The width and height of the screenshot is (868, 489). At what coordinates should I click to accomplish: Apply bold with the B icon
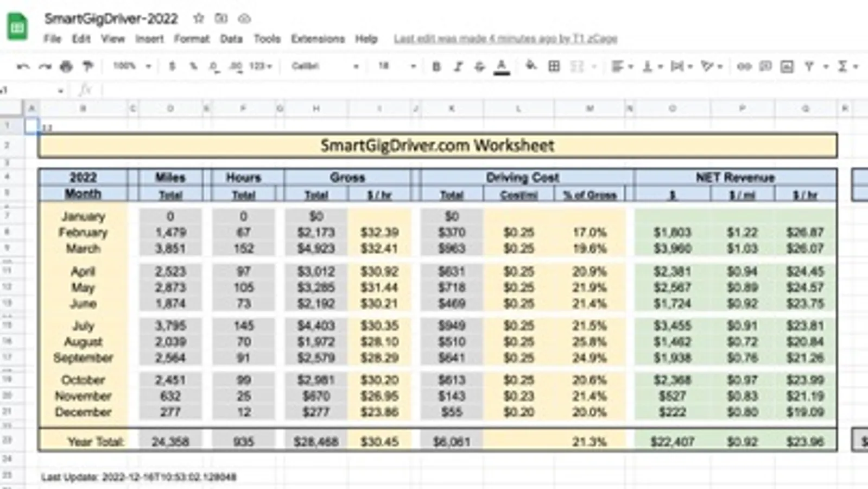[x=436, y=67]
